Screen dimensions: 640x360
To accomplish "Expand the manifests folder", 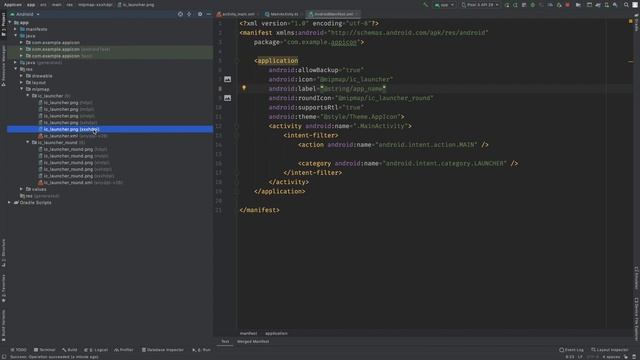I will point(16,29).
